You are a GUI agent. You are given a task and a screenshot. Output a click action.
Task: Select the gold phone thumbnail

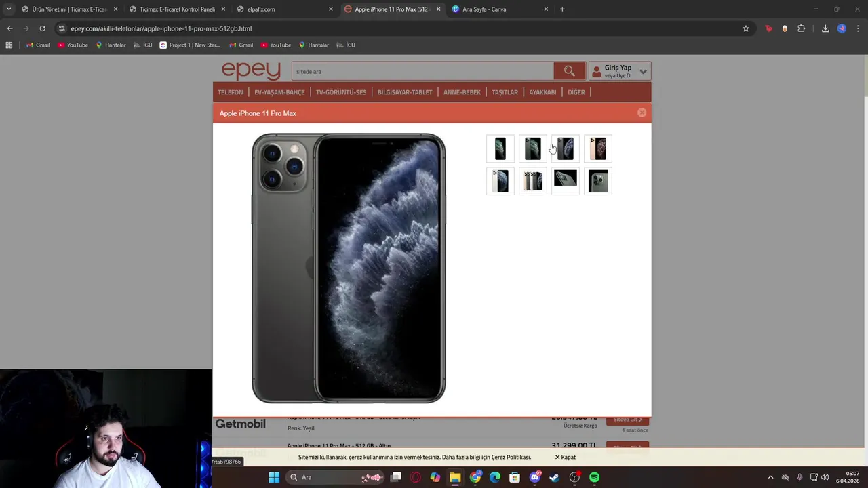coord(598,148)
